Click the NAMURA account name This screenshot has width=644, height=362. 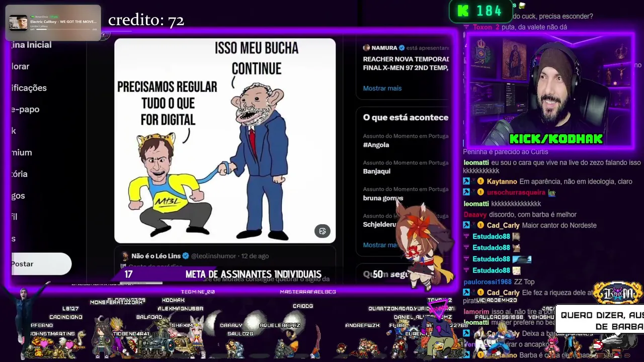(384, 48)
